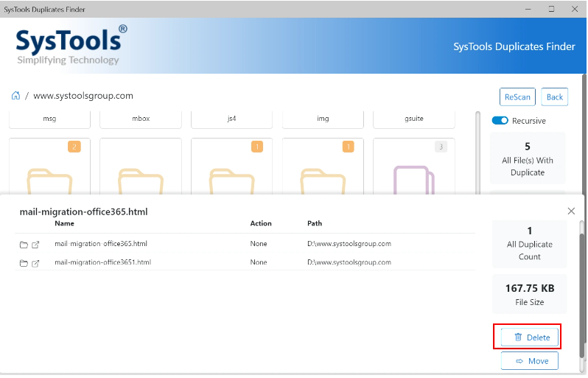
Task: Click the home icon in breadcrumb
Action: 15,96
